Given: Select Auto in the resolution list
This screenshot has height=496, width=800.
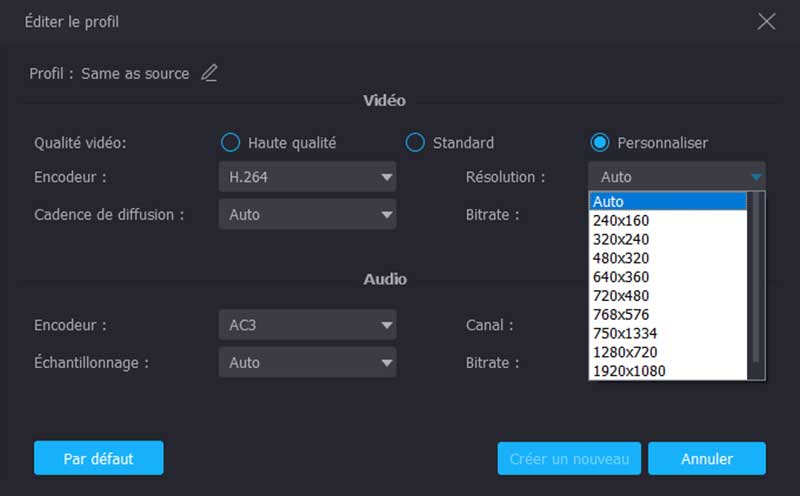Looking at the screenshot, I should 668,201.
